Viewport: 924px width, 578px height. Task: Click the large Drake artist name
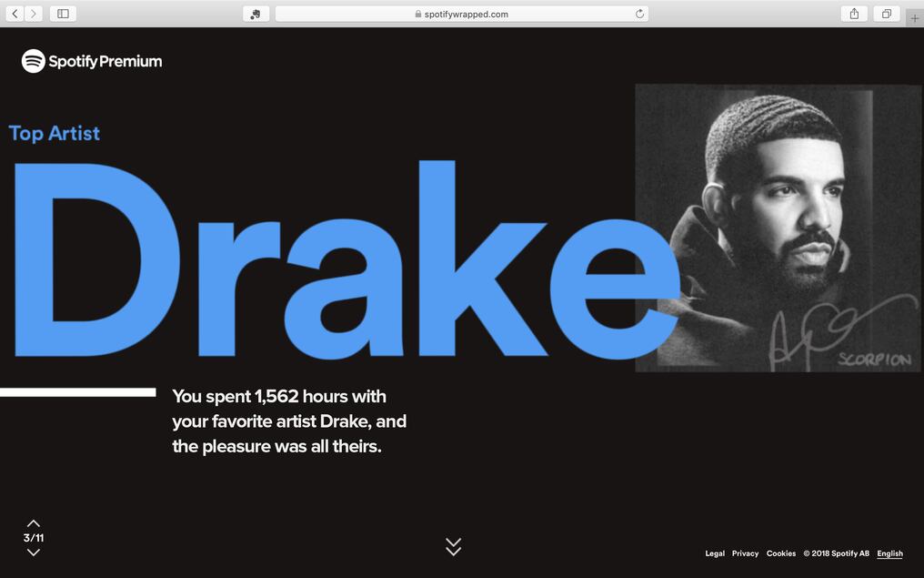point(346,259)
